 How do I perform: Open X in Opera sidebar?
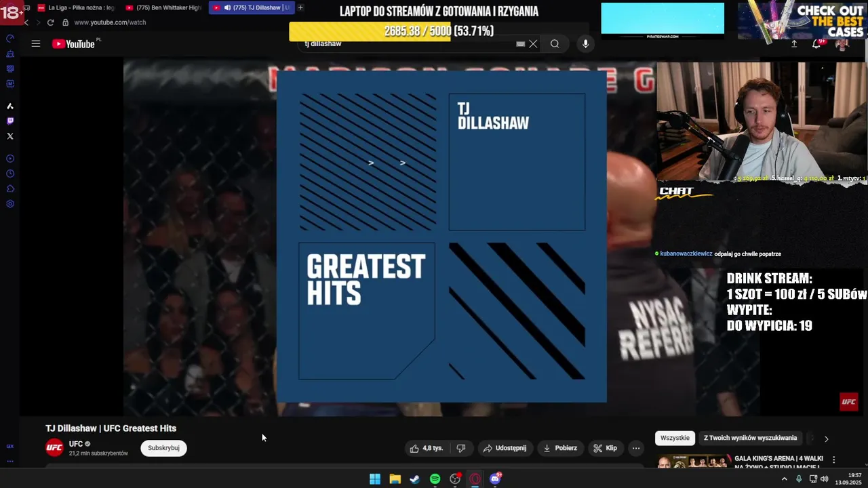pos(10,136)
